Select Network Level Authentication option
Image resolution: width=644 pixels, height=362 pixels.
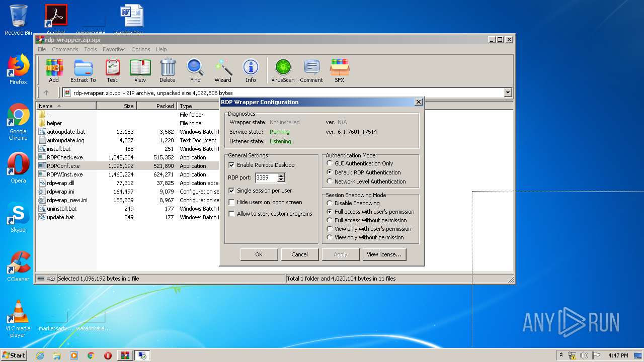[330, 181]
